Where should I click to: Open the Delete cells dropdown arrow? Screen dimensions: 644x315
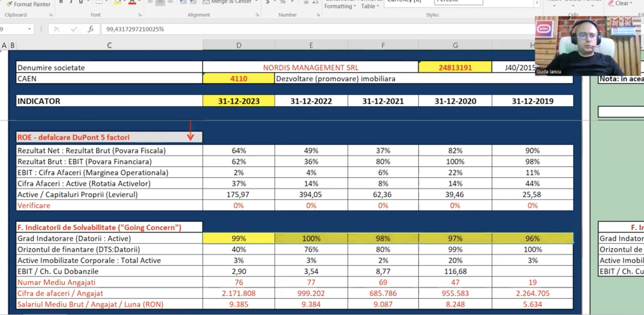coord(573,6)
